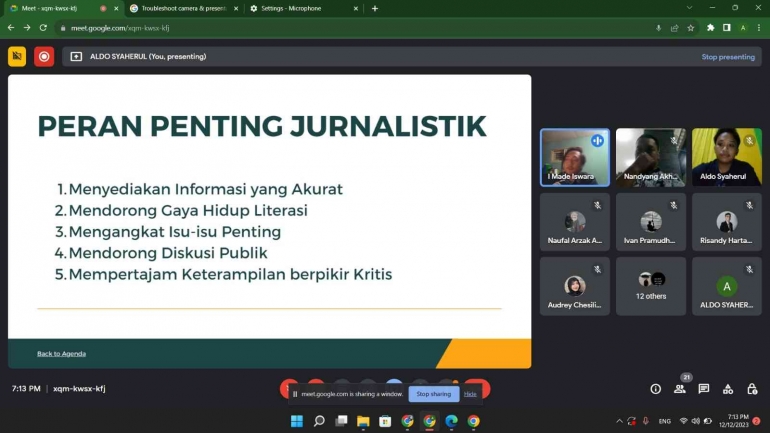Select Naufal Arzak A... participant tile
Viewport: 770px width, 433px height.
(575, 222)
